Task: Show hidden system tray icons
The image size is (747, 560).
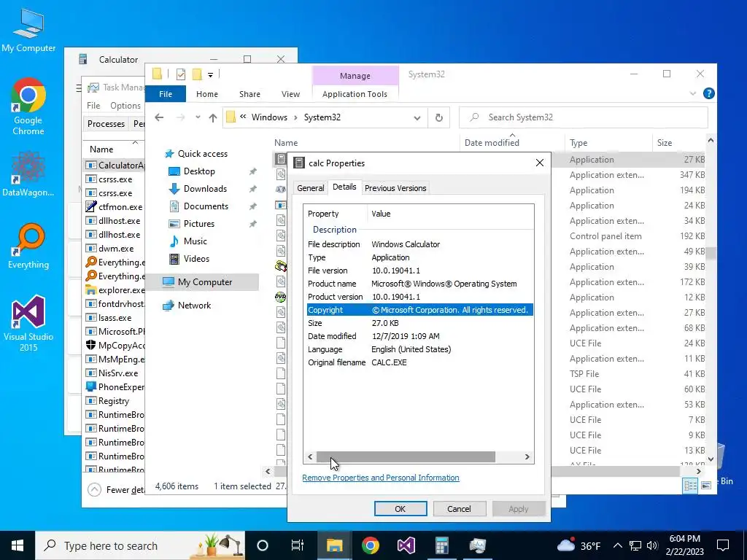Action: pos(617,545)
